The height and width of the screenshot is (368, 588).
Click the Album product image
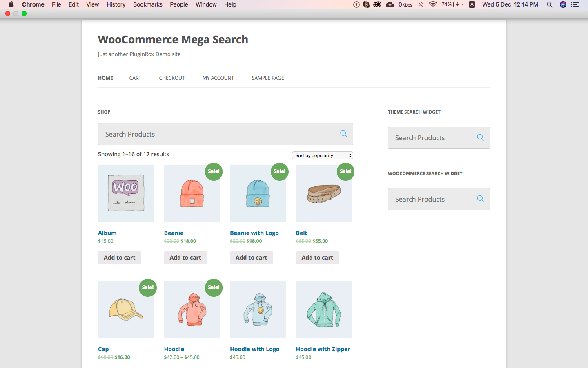pyautogui.click(x=126, y=193)
